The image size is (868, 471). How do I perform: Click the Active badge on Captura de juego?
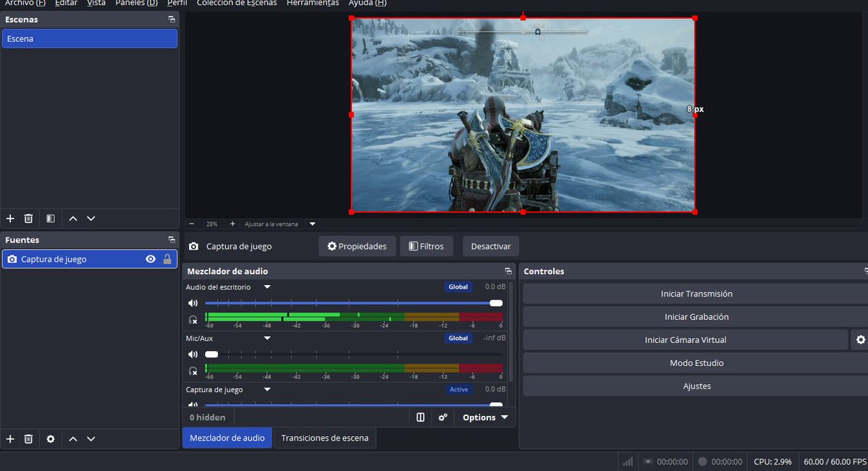(458, 390)
